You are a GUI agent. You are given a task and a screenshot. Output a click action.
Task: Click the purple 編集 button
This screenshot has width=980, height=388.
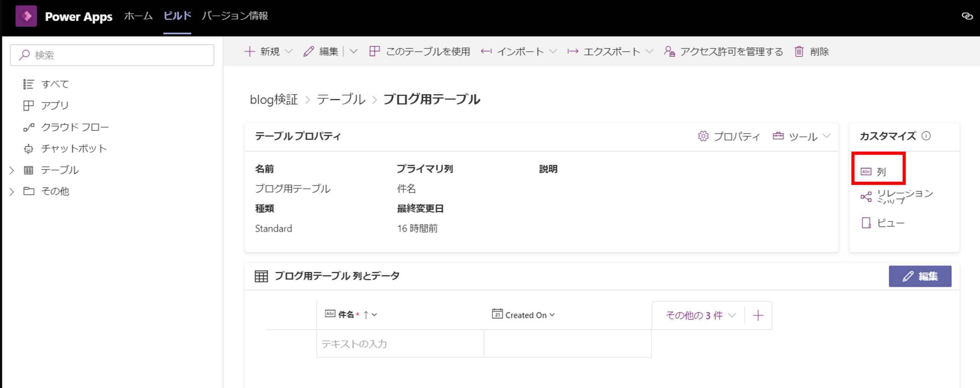click(x=920, y=276)
